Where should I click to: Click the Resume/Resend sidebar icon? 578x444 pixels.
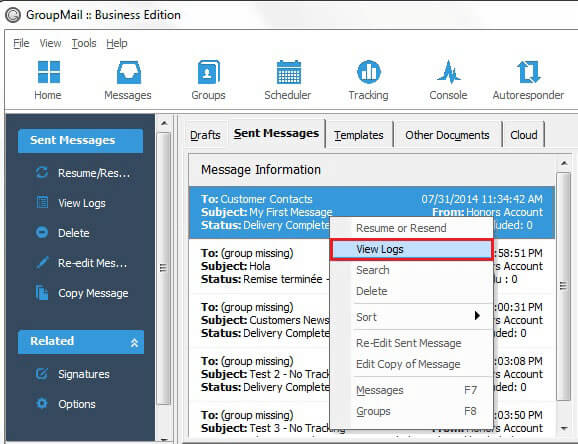pyautogui.click(x=42, y=172)
